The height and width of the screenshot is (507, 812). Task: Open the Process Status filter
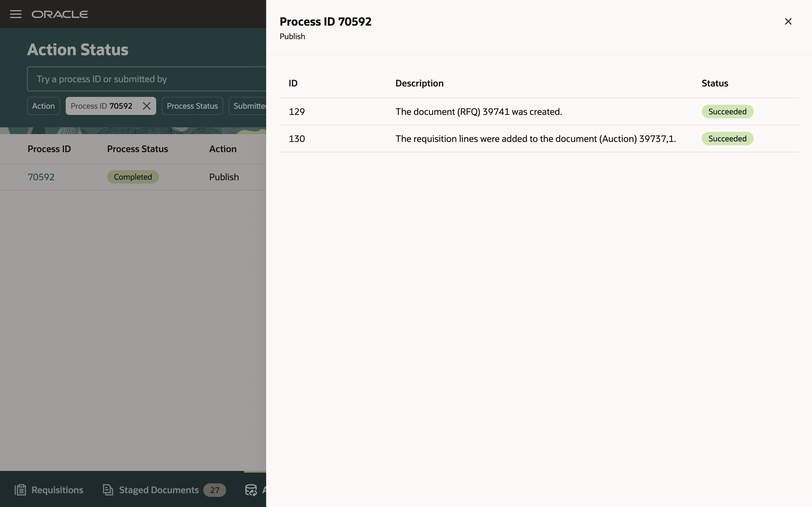coord(192,106)
